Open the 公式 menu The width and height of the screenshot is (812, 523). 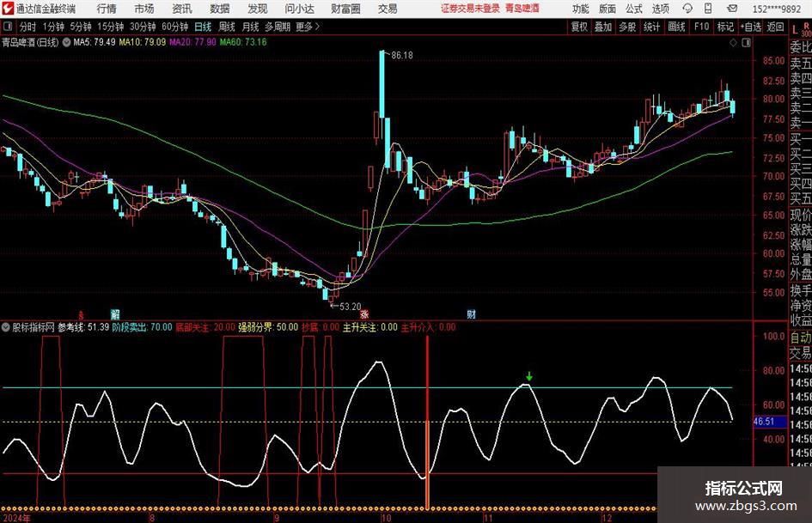point(634,9)
